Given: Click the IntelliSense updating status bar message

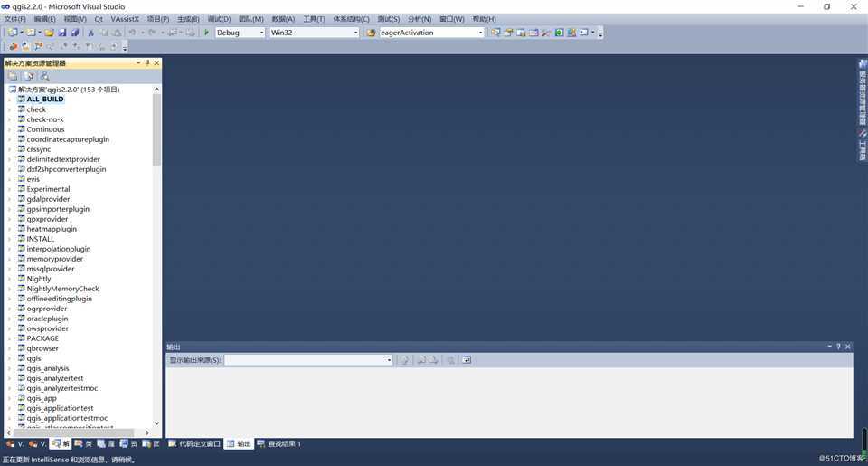Looking at the screenshot, I should [x=70, y=460].
